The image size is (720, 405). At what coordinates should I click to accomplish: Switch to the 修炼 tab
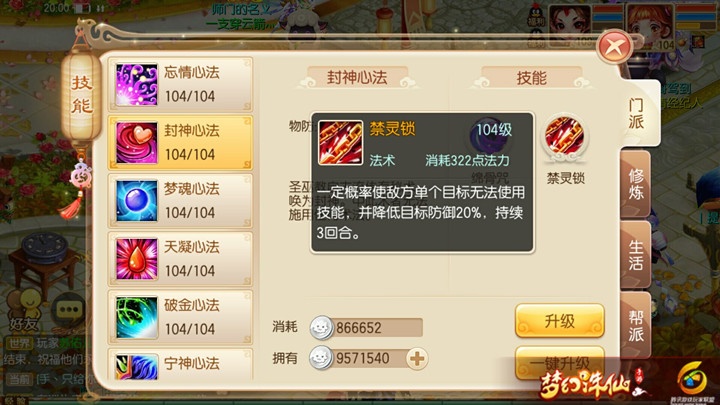[x=636, y=184]
